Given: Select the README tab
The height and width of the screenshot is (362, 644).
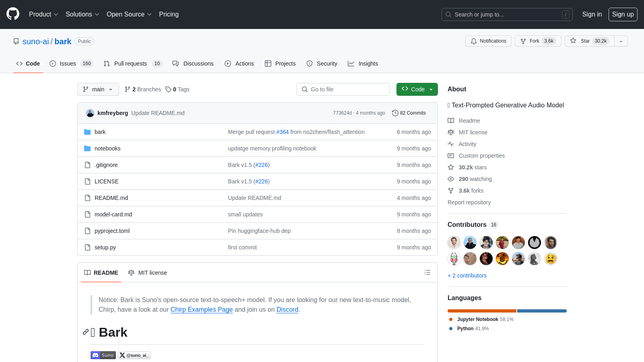Looking at the screenshot, I should click(x=101, y=273).
